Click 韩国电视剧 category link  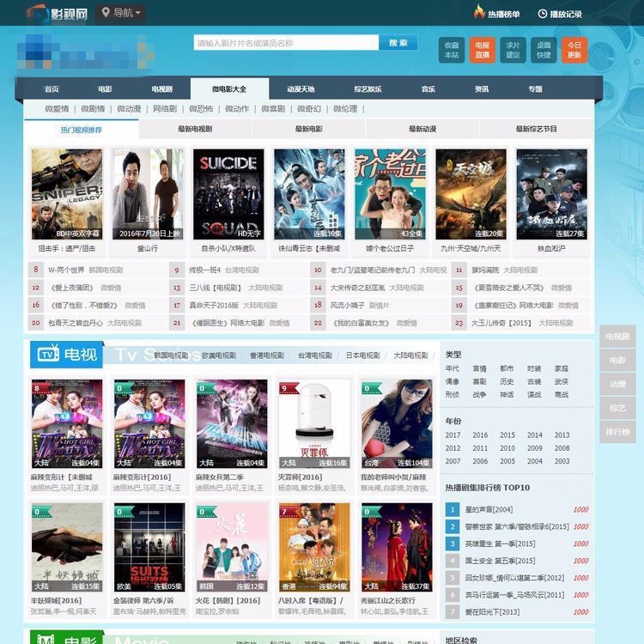[x=171, y=355]
